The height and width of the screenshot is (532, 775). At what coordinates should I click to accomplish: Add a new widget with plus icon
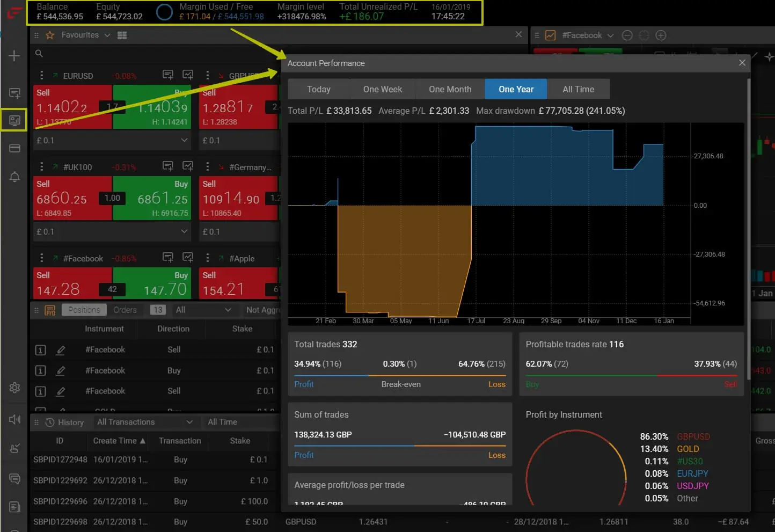click(x=14, y=56)
